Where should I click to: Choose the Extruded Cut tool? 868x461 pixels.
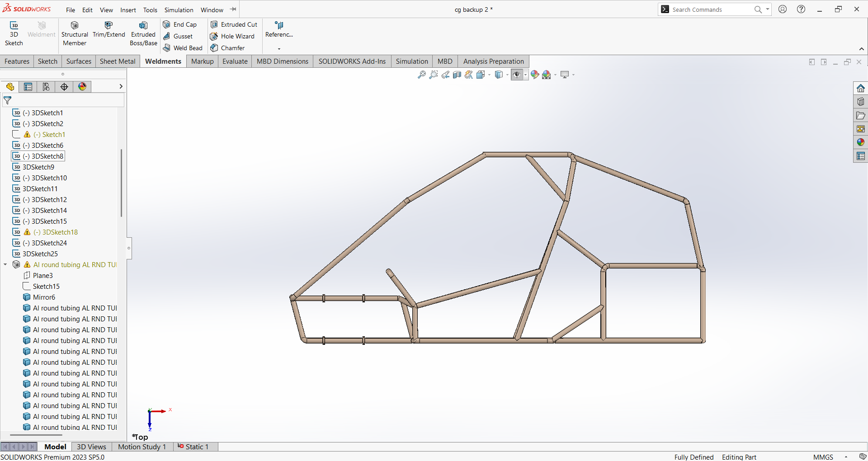pyautogui.click(x=234, y=24)
